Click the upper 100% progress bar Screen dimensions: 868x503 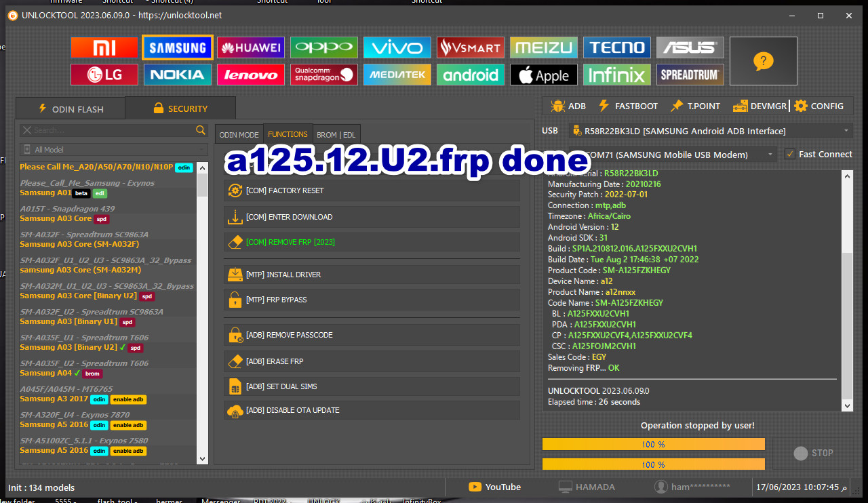[653, 444]
